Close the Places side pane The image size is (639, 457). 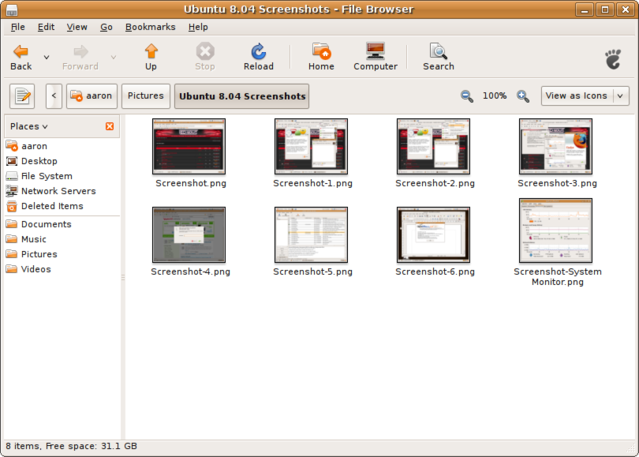[x=110, y=126]
